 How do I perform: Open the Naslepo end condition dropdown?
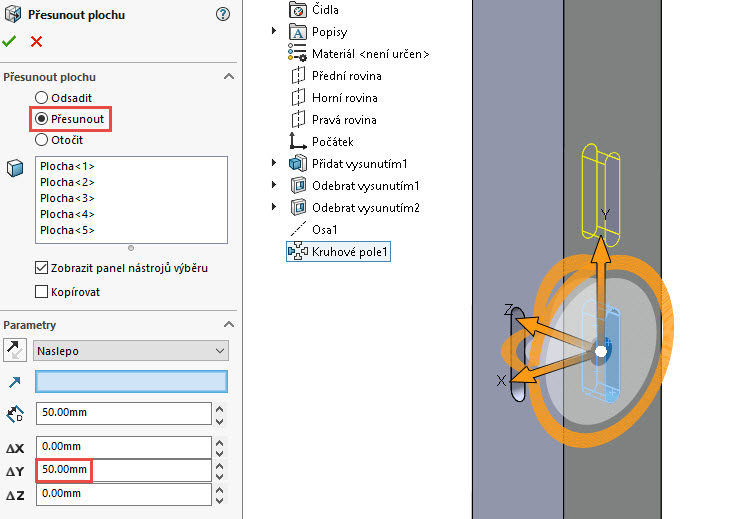(131, 351)
